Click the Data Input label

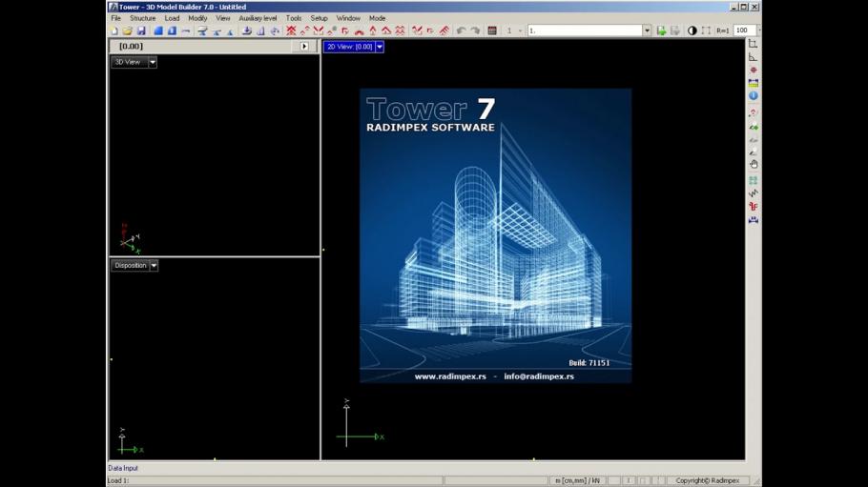tap(123, 468)
